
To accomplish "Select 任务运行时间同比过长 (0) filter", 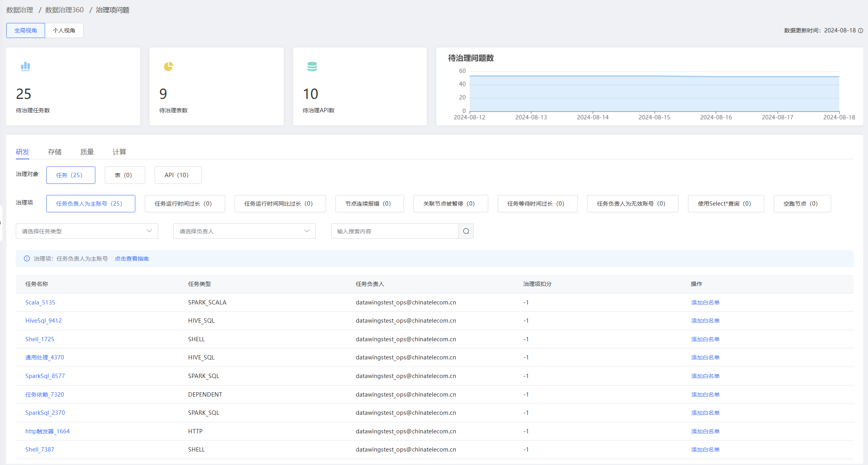I will point(280,204).
